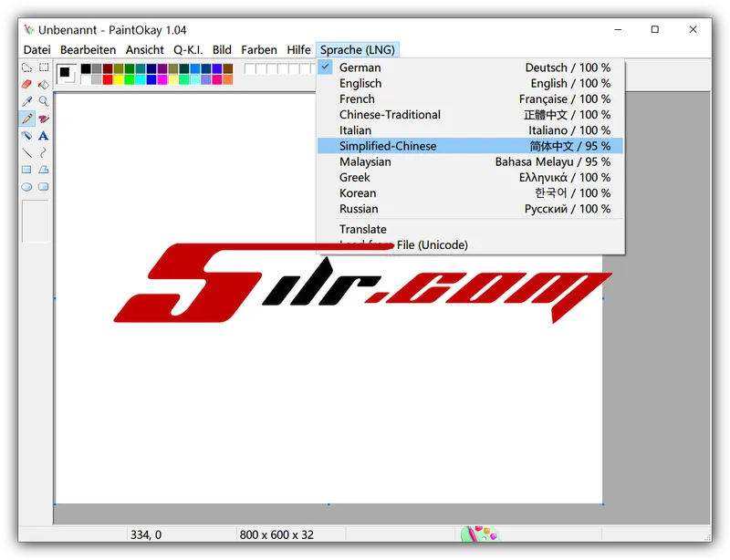Select the checked German language entry
Image resolution: width=730 pixels, height=560 pixels.
(470, 67)
